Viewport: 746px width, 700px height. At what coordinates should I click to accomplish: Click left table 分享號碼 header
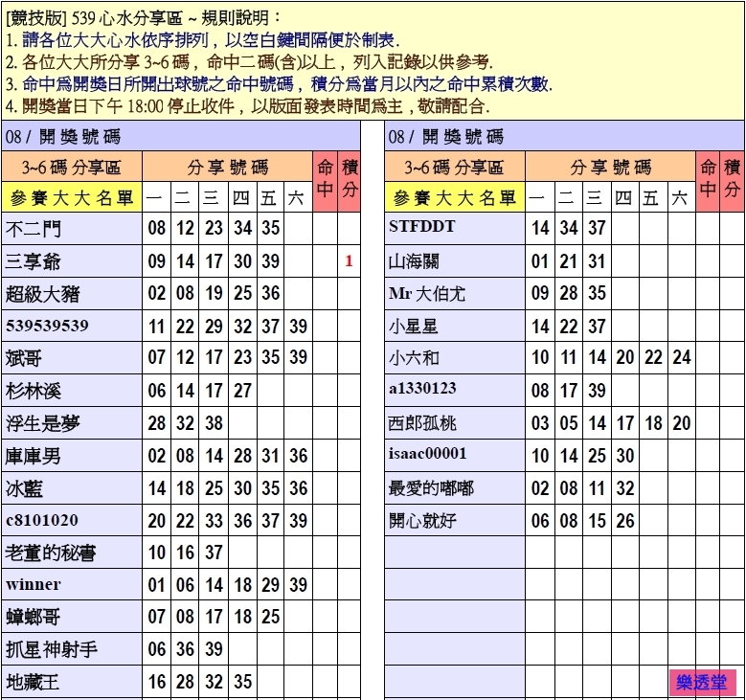point(227,167)
